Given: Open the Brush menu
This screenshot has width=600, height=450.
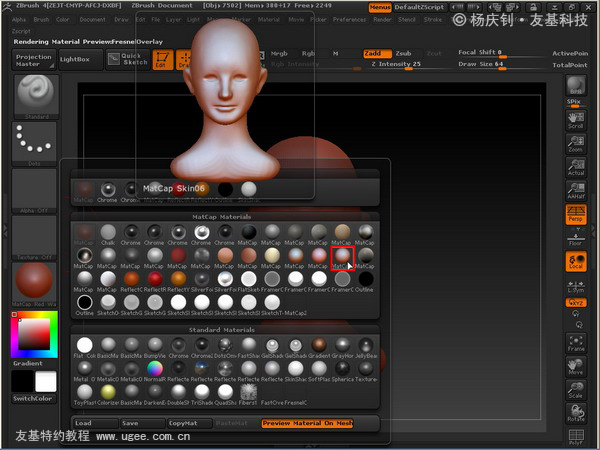Looking at the screenshot, I should [x=41, y=20].
